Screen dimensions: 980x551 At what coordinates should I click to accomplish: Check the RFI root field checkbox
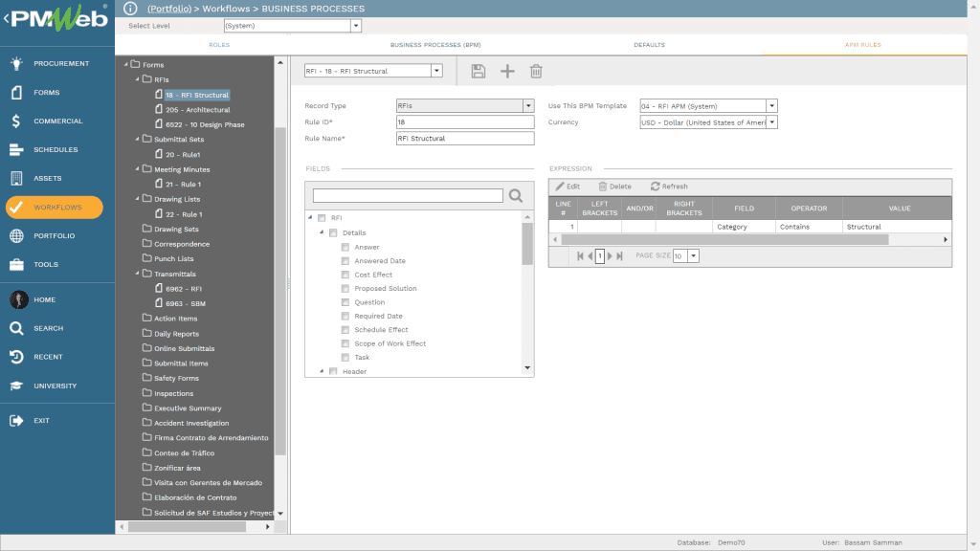coord(322,218)
